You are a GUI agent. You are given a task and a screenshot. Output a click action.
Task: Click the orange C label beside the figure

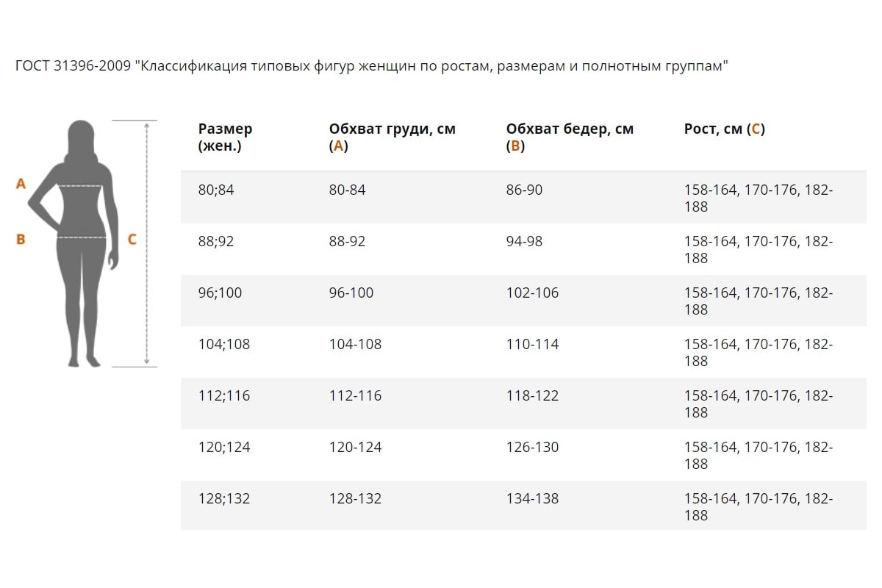point(132,239)
